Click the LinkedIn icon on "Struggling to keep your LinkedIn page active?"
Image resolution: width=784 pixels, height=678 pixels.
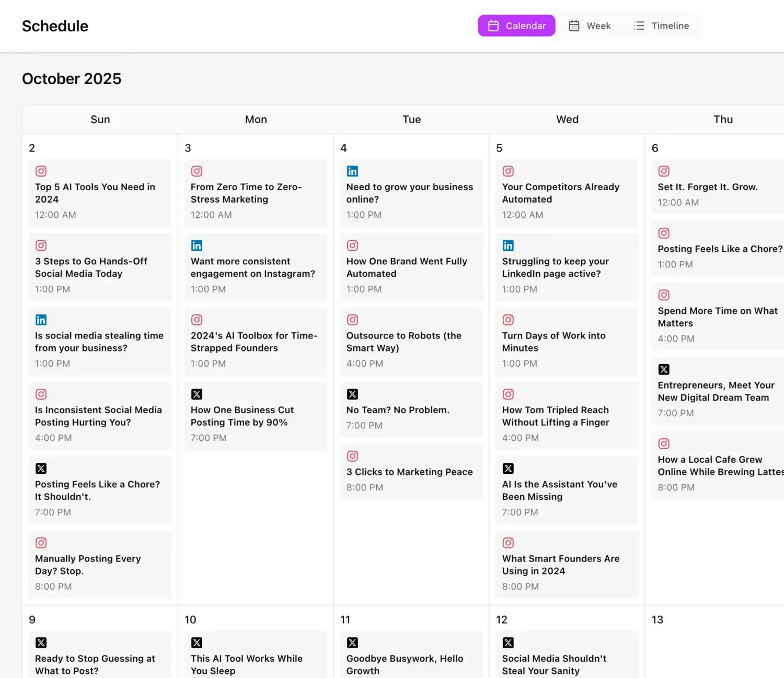[x=508, y=246]
